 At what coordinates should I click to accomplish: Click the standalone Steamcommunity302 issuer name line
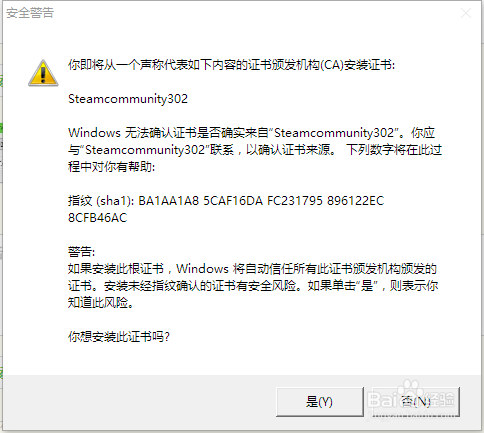click(x=128, y=99)
